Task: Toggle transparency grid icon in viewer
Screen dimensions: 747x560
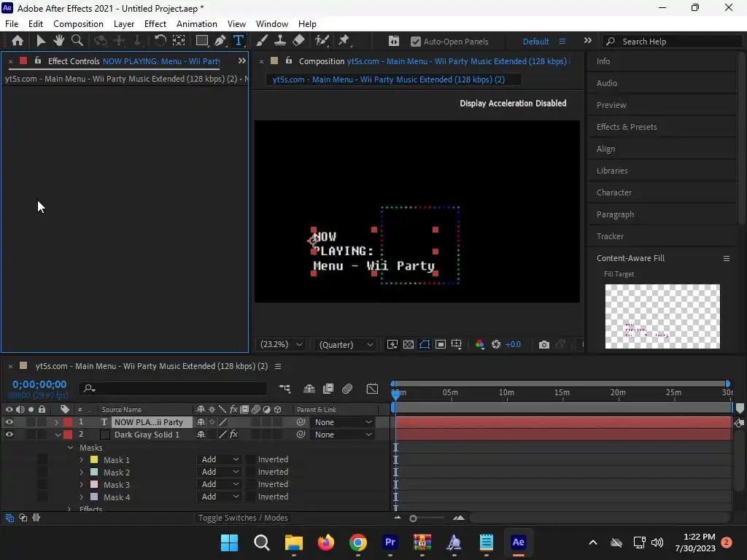Action: [409, 344]
